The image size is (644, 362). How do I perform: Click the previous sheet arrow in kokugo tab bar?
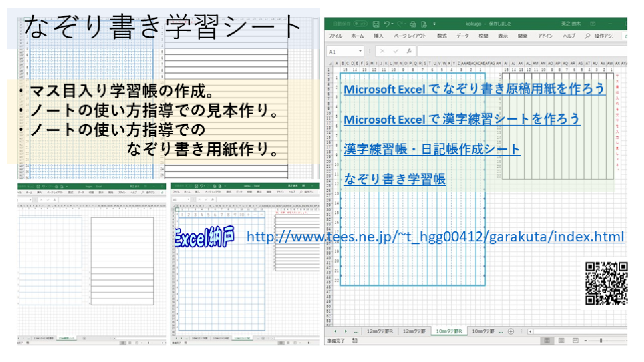click(x=336, y=331)
